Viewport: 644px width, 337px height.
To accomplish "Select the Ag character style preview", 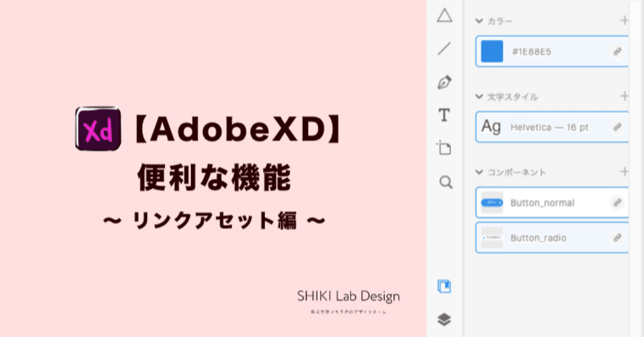I will (491, 127).
